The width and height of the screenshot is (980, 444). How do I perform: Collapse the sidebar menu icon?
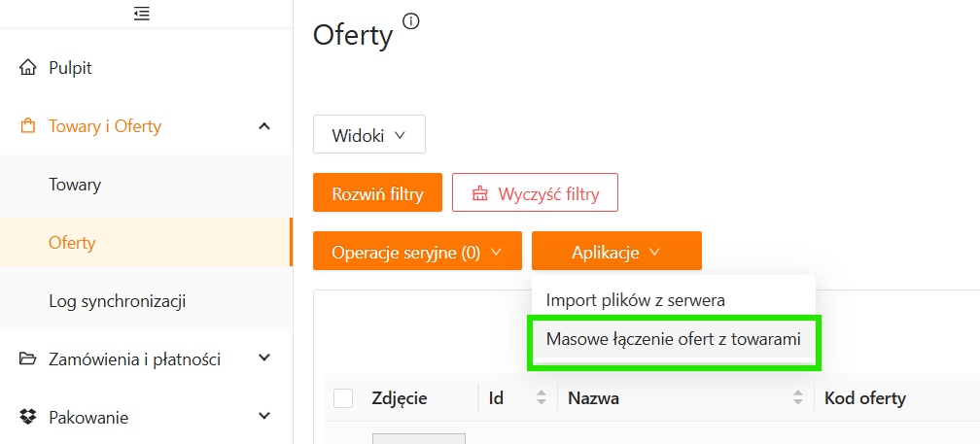coord(142,14)
